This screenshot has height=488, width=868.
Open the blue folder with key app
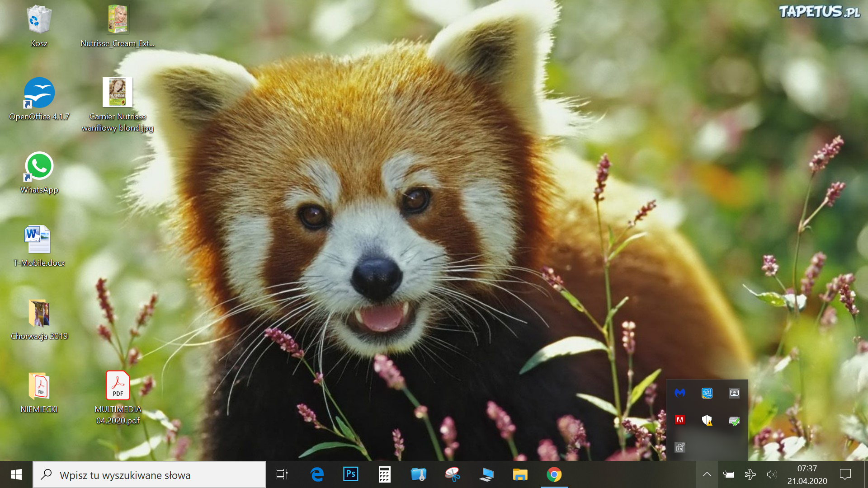419,474
